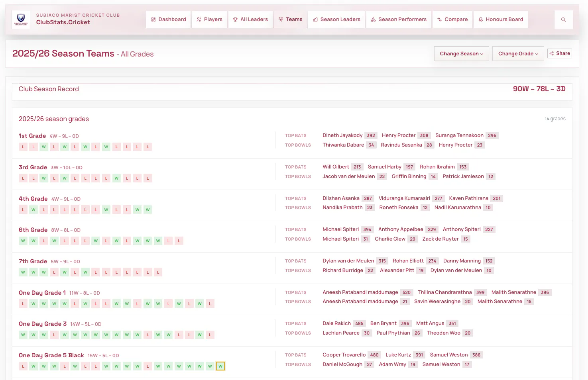Open Lachlan Pearce player link
Screen dimensions: 588x380
[341, 333]
